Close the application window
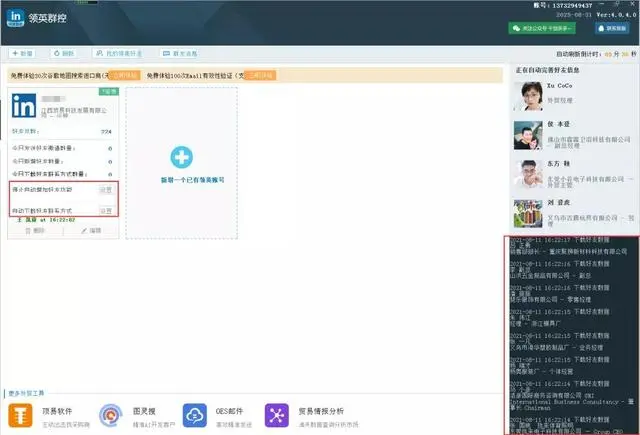 pos(633,4)
